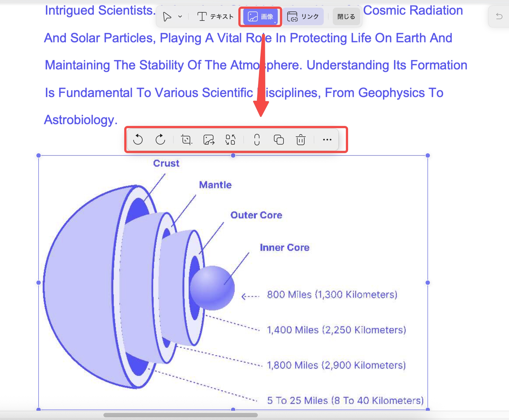Click the top-left corner handle of image

39,156
